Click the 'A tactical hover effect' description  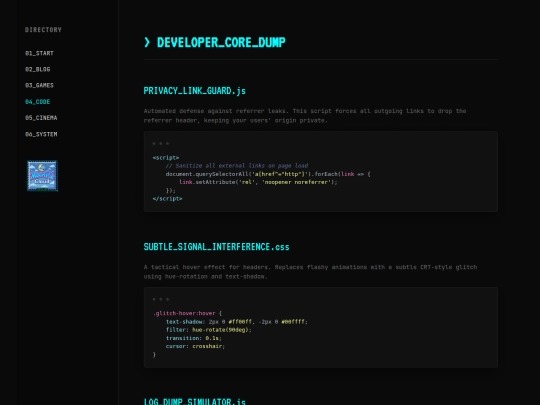pyautogui.click(x=310, y=272)
